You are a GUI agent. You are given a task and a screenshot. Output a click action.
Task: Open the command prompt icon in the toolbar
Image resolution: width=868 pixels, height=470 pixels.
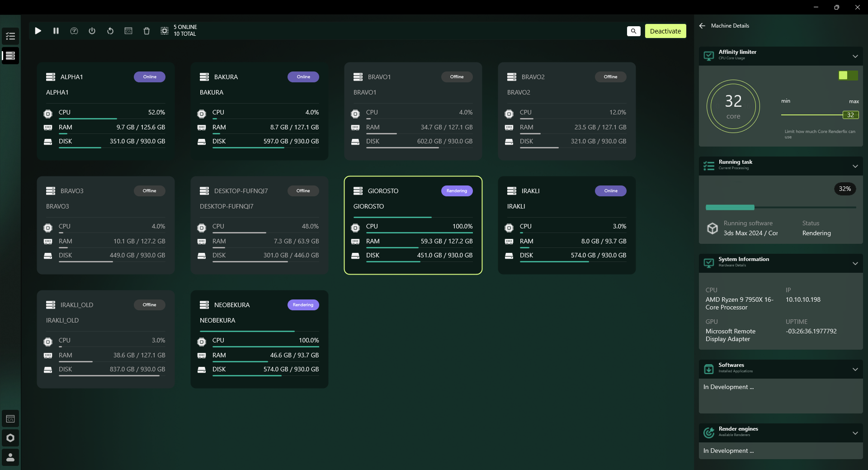pyautogui.click(x=128, y=31)
